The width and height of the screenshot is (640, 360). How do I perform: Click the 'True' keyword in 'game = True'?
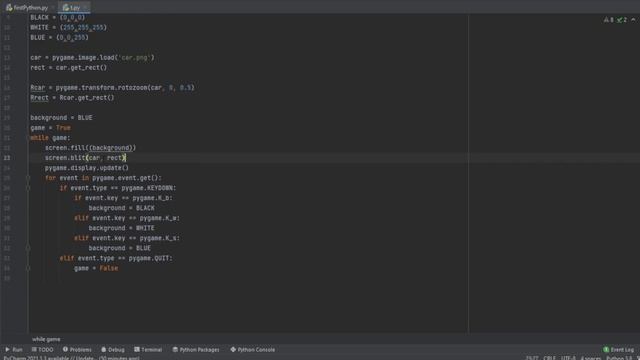tap(63, 128)
